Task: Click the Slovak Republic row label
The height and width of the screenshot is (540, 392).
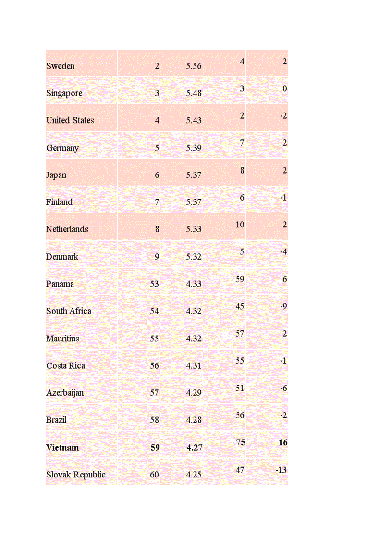Action: [x=76, y=475]
